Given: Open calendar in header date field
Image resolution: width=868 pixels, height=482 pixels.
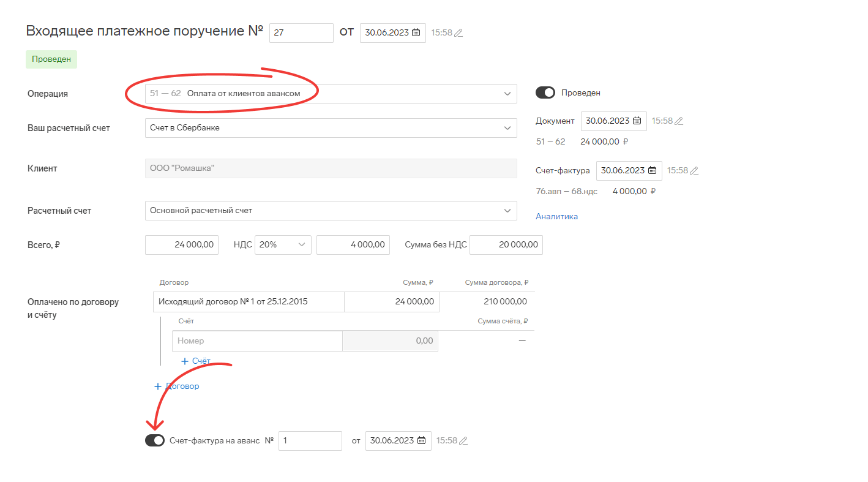Looking at the screenshot, I should (x=416, y=33).
